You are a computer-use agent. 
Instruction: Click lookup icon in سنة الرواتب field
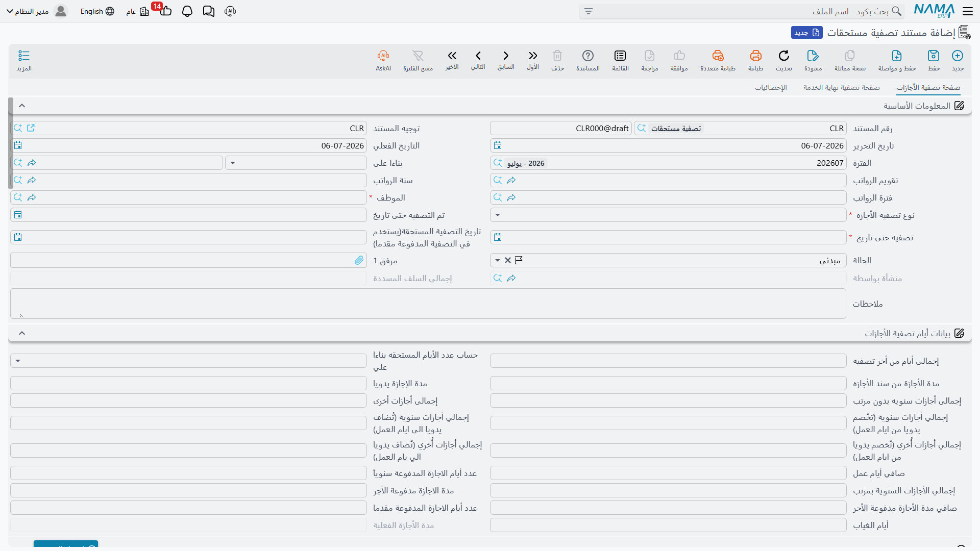pos(18,180)
